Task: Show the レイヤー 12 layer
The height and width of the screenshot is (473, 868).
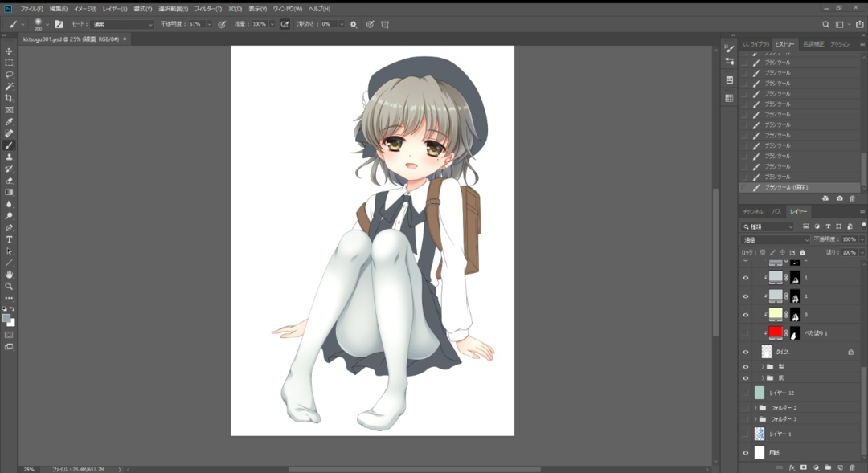Action: tap(746, 393)
